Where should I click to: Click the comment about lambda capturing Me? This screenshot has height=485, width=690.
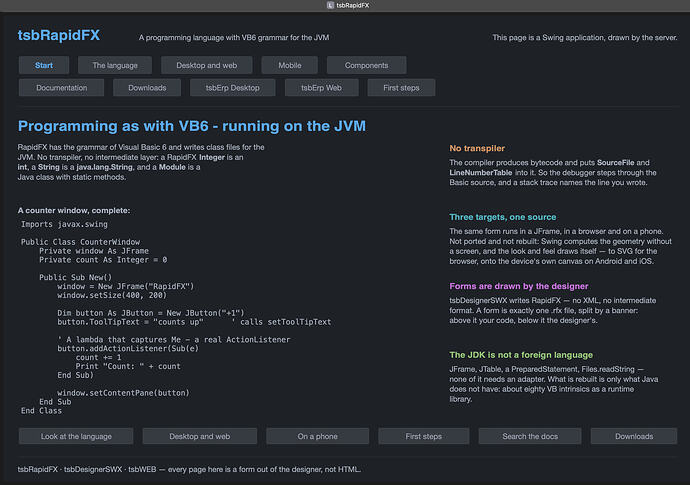(x=173, y=339)
